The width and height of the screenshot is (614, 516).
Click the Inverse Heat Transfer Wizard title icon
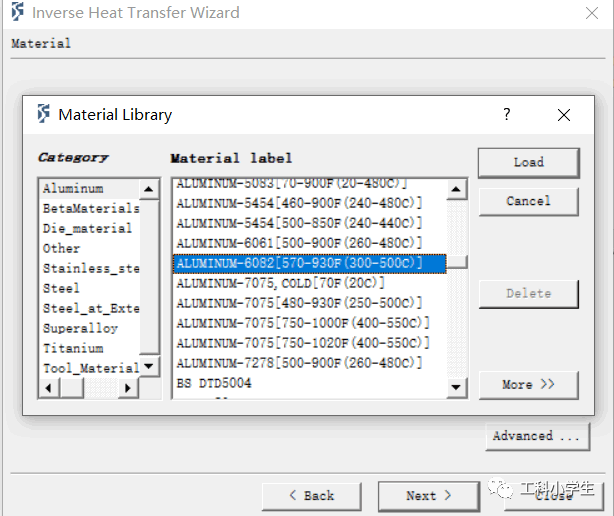[18, 11]
